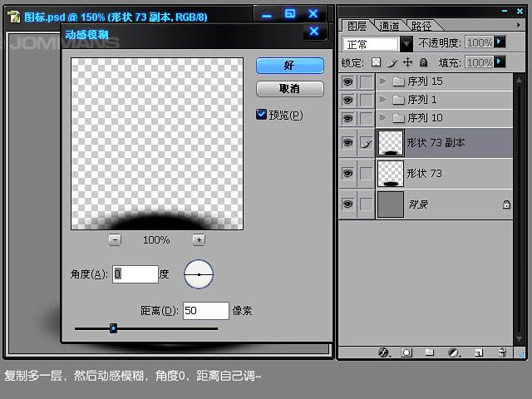Toggle lock transparent pixels icon

point(376,62)
